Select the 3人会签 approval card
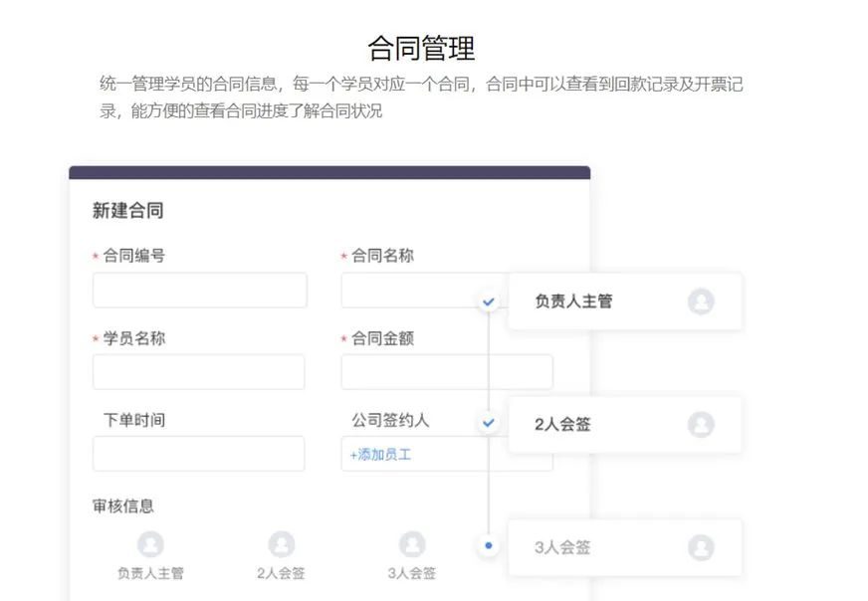 click(625, 548)
